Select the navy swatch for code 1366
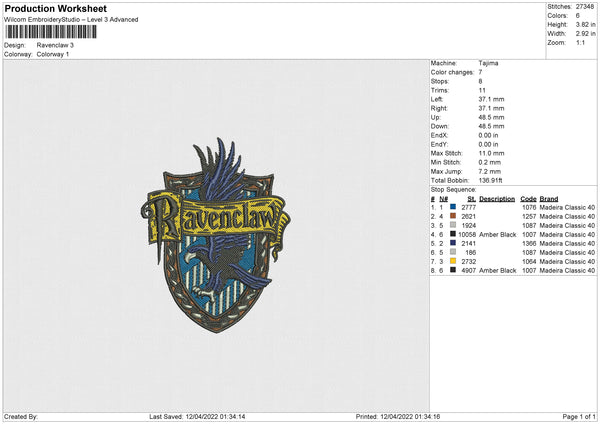The image size is (600, 424). click(x=453, y=243)
